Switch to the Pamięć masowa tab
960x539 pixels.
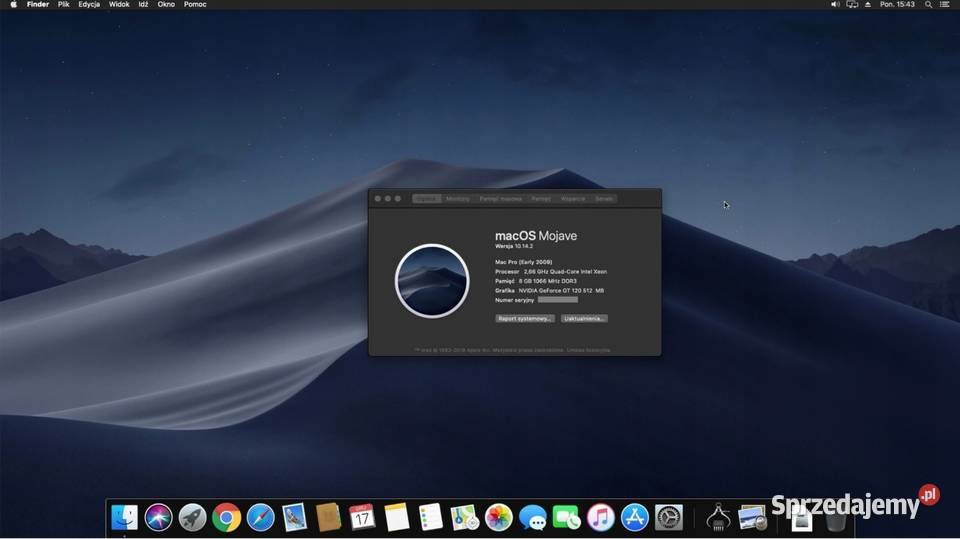[x=501, y=198]
